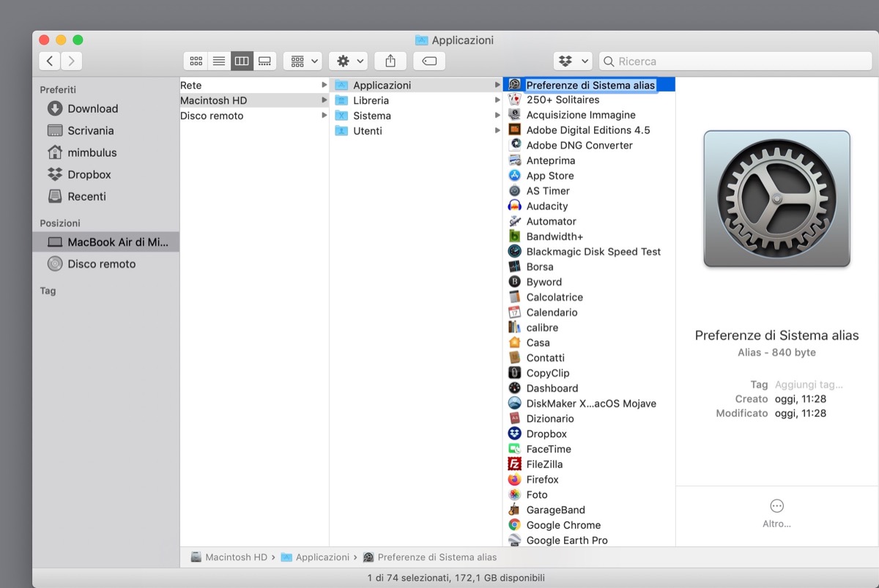
Task: Switch to icon view in toolbar
Action: tap(196, 62)
